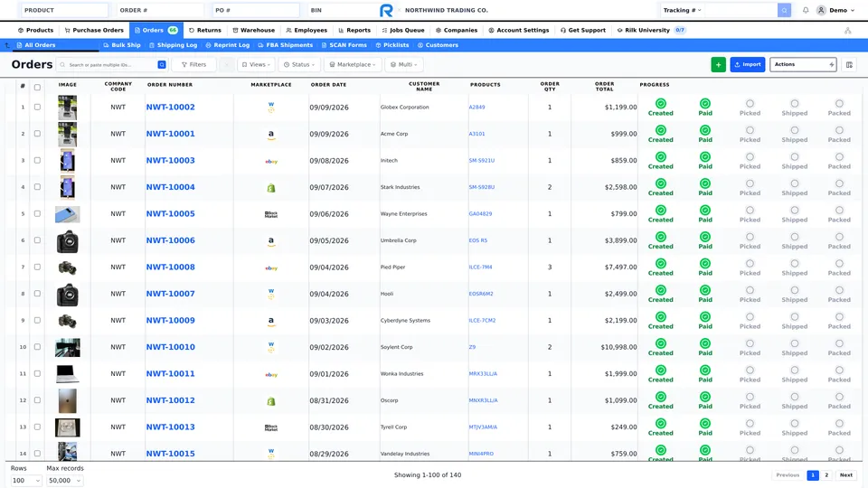Open the Multi dropdown
This screenshot has width=868, height=488.
pos(403,65)
